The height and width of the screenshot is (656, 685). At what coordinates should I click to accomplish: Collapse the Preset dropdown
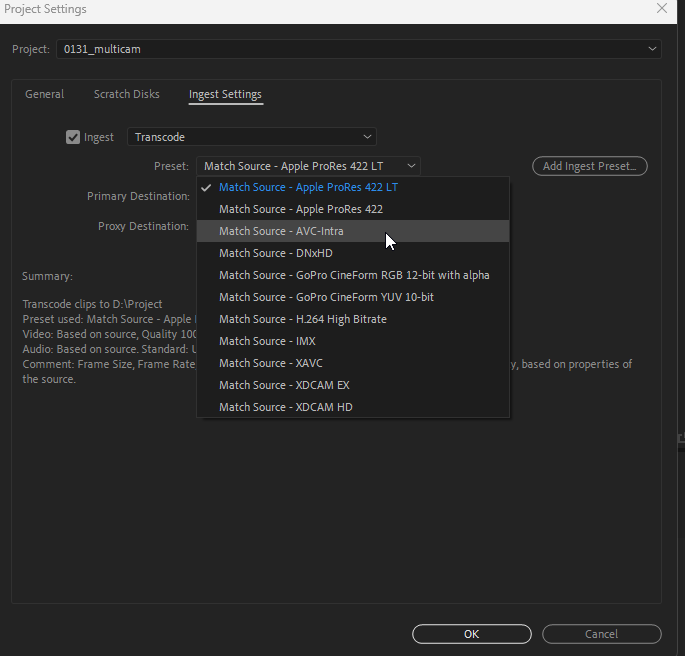coord(308,166)
